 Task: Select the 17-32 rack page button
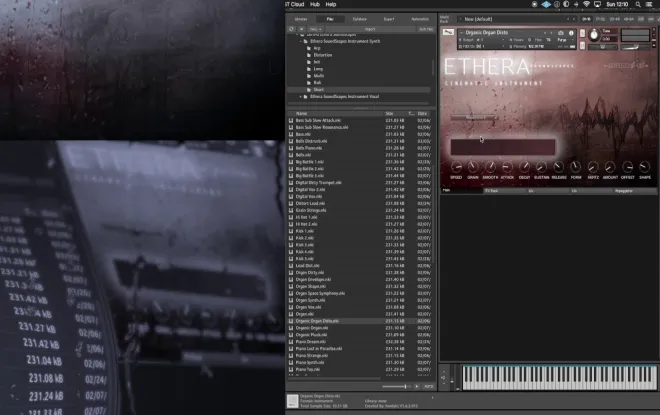point(601,19)
